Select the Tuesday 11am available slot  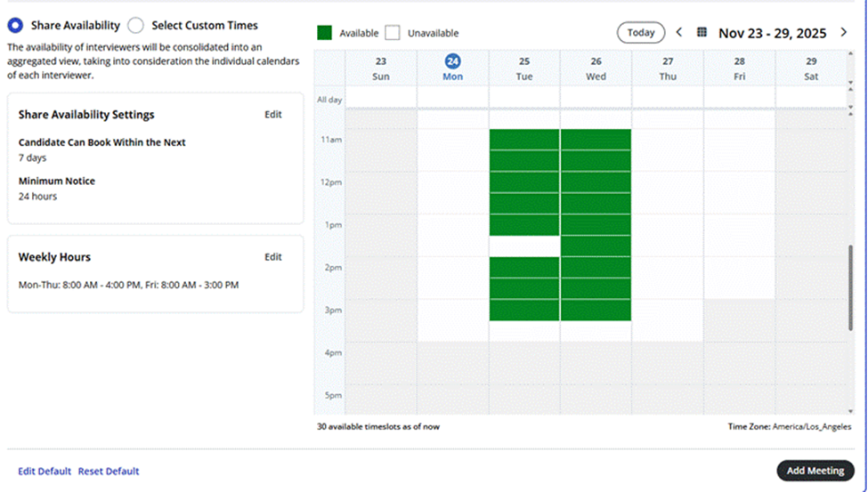click(x=524, y=140)
